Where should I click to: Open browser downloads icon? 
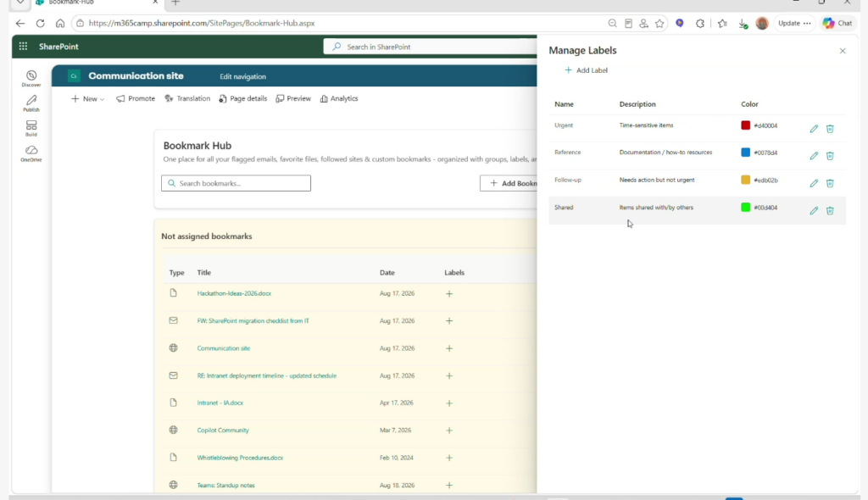(743, 23)
